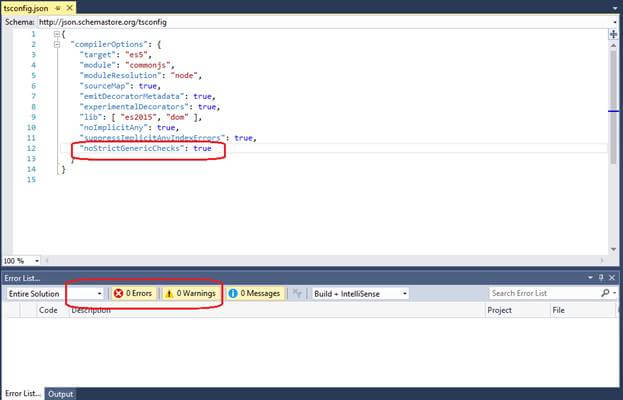Viewport: 623px width, 400px height.
Task: Click the "noStrictGenericChecks" property text
Action: [x=134, y=148]
